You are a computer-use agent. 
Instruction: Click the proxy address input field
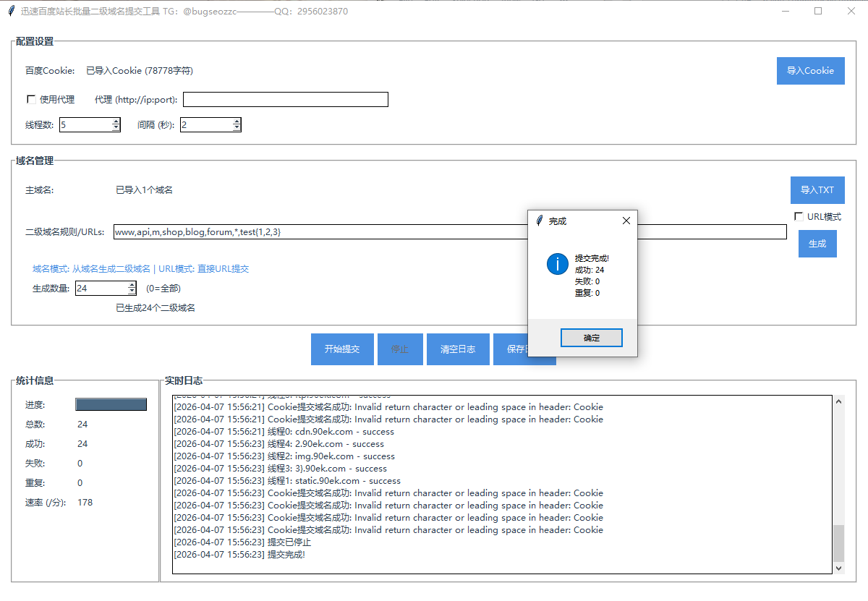pyautogui.click(x=286, y=100)
